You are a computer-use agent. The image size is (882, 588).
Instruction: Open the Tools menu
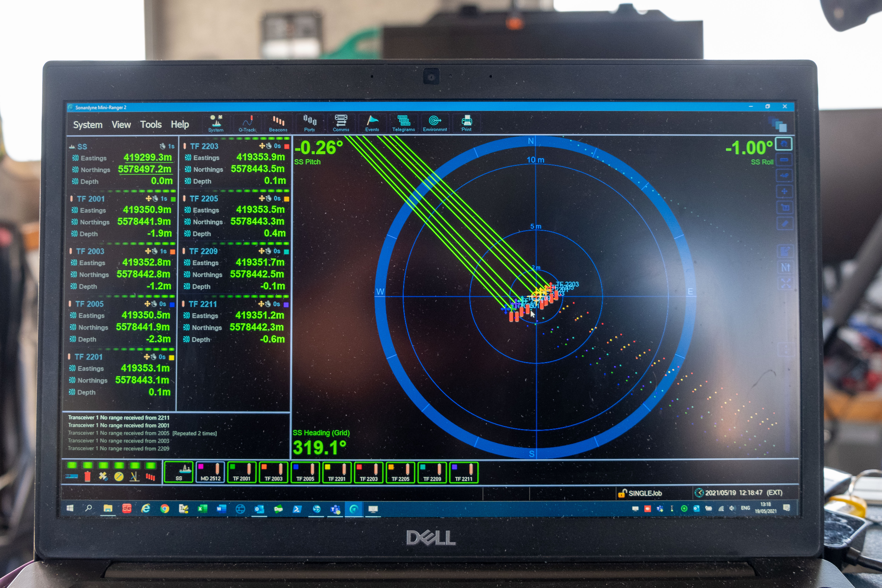click(x=151, y=125)
